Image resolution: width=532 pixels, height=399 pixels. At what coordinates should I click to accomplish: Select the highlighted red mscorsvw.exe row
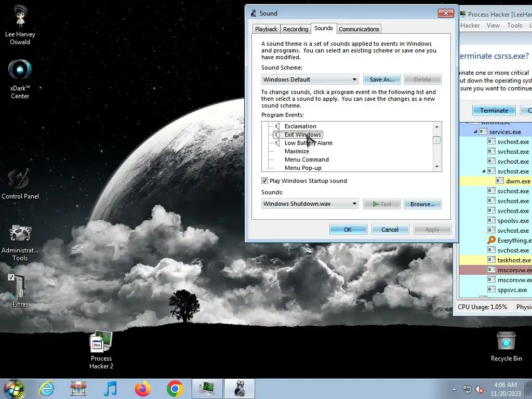496,270
